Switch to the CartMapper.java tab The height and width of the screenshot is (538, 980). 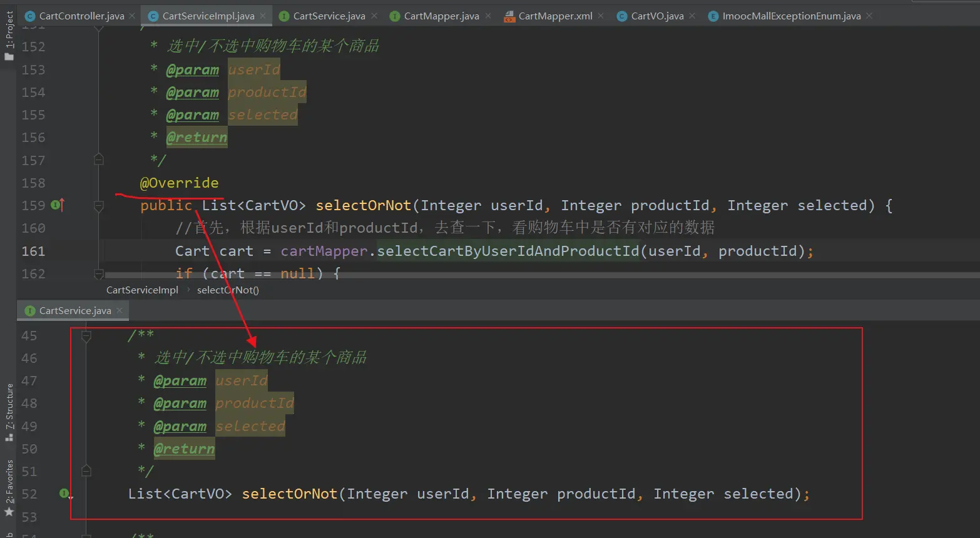[441, 16]
